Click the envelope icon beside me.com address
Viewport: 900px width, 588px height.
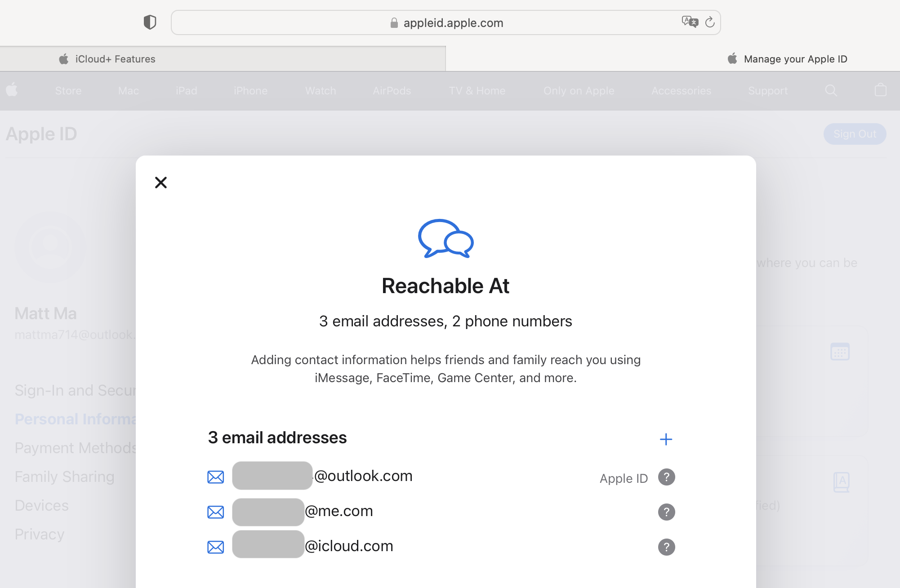215,512
